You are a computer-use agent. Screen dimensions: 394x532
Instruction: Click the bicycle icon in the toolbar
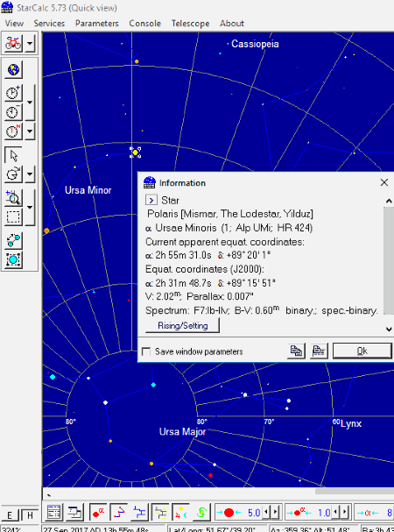[13, 43]
